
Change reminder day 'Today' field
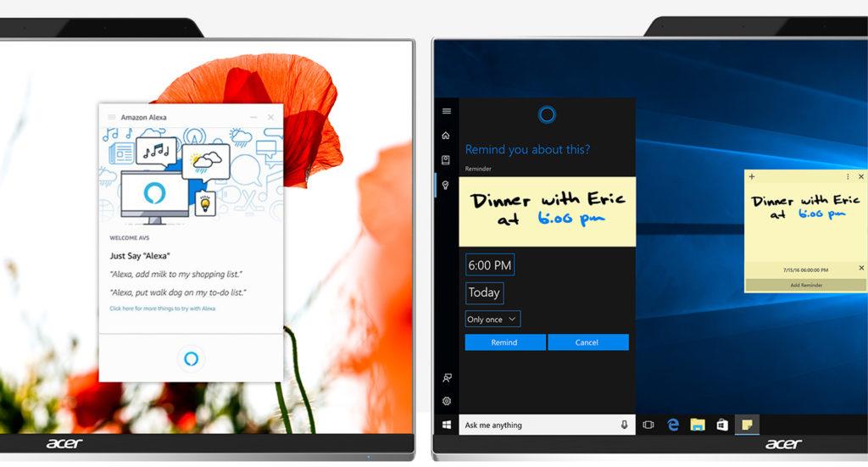(484, 292)
